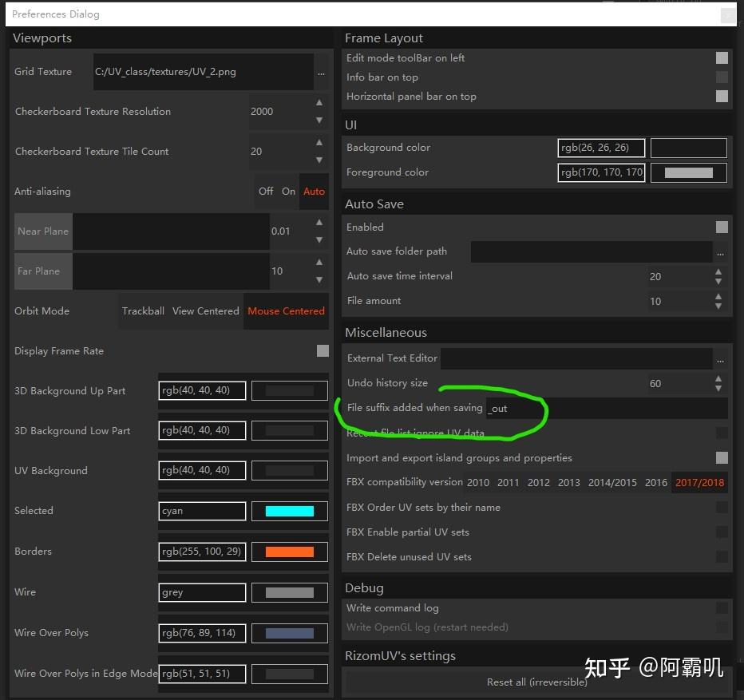Increase Checkerboard Texture Tile Count up arrow

tap(319, 142)
